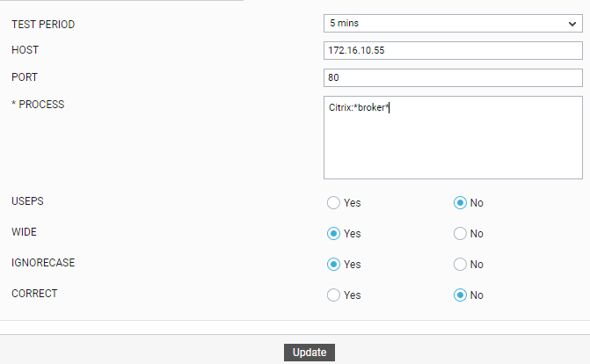Click the 'Citrix:*broker*' text in PROCESS
The height and width of the screenshot is (364, 590).
click(x=359, y=107)
